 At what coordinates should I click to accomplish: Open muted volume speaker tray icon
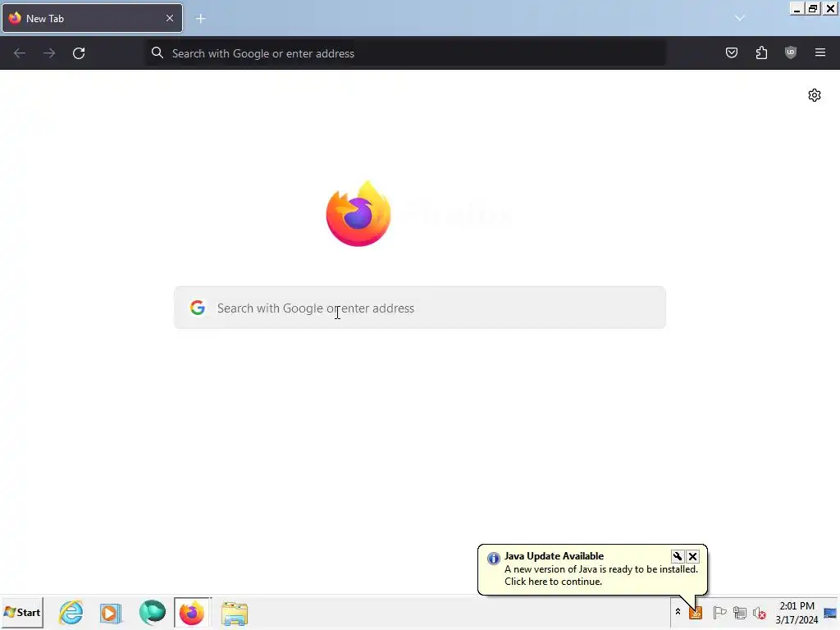[x=760, y=612]
